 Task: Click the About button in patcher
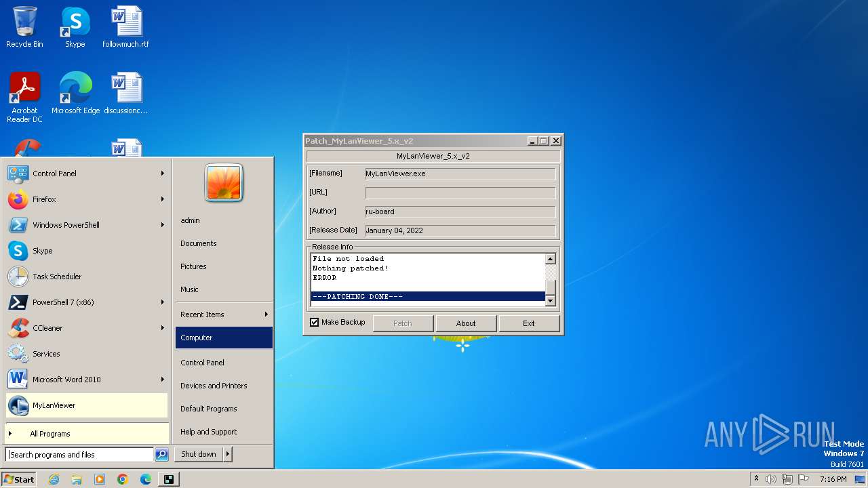[466, 323]
